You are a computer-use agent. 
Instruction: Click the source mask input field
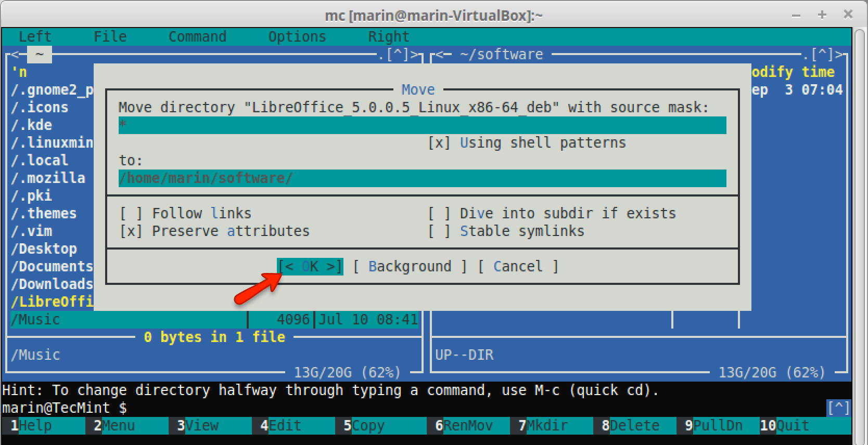[x=422, y=125]
